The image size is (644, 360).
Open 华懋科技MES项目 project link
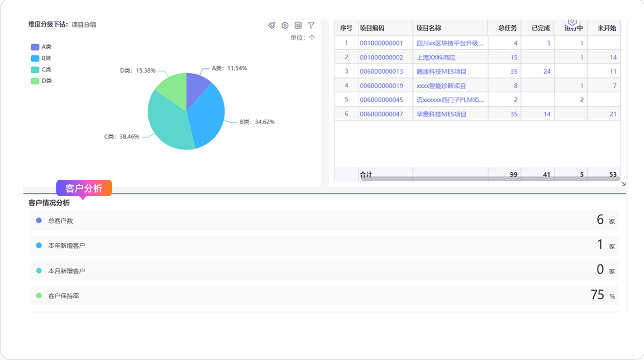point(441,114)
